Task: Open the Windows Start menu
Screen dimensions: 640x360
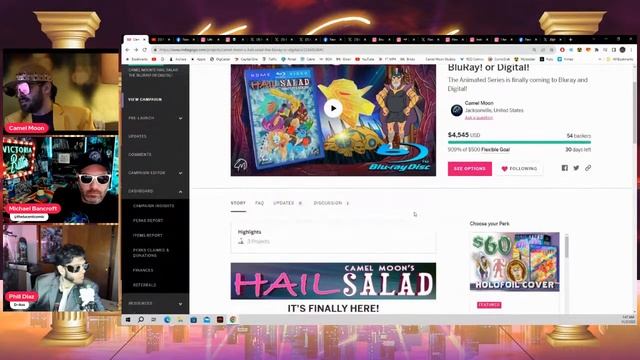Action: point(128,320)
